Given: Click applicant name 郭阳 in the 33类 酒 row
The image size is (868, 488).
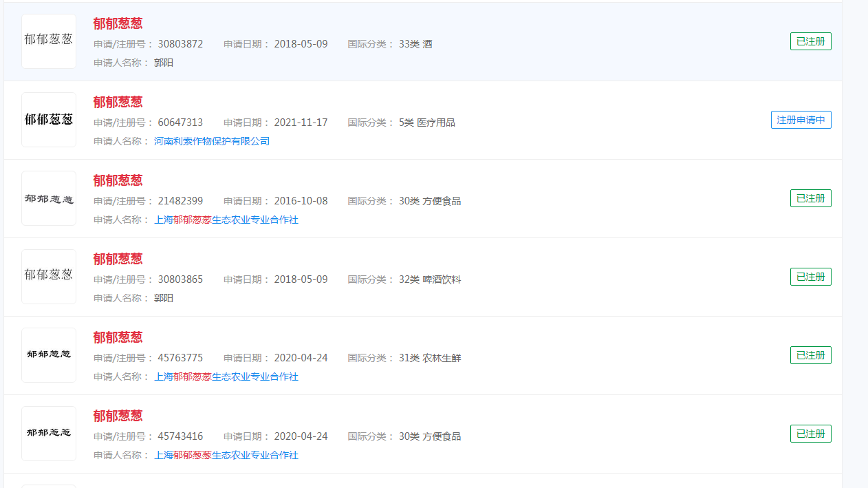Looking at the screenshot, I should click(x=163, y=63).
